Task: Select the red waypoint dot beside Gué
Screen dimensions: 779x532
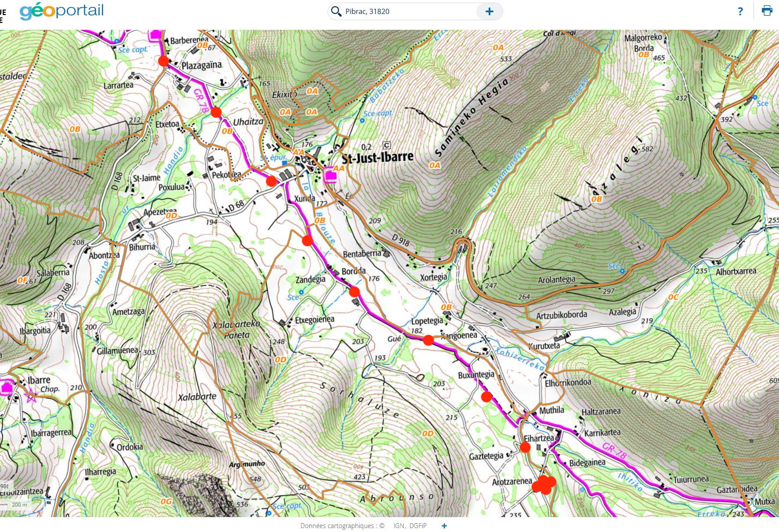Action: coord(429,340)
